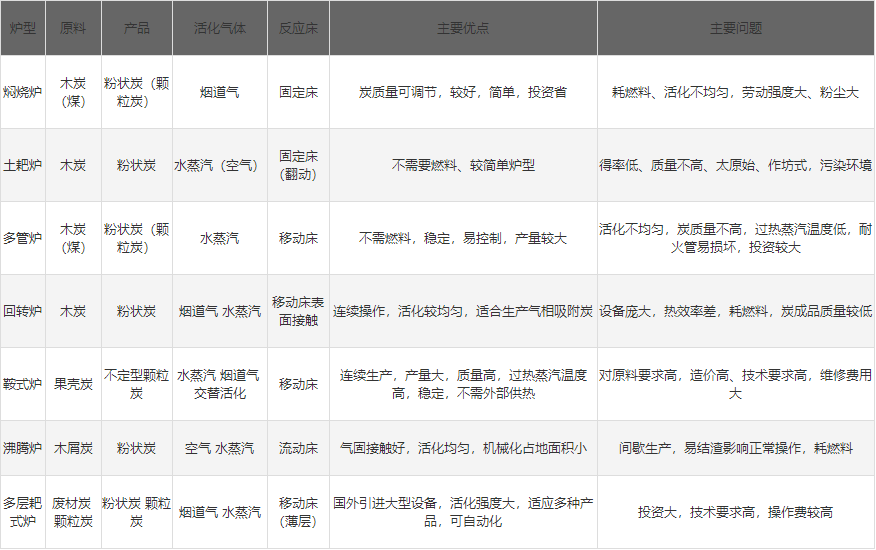Select the 果壳炭 raw material cell

73,384
